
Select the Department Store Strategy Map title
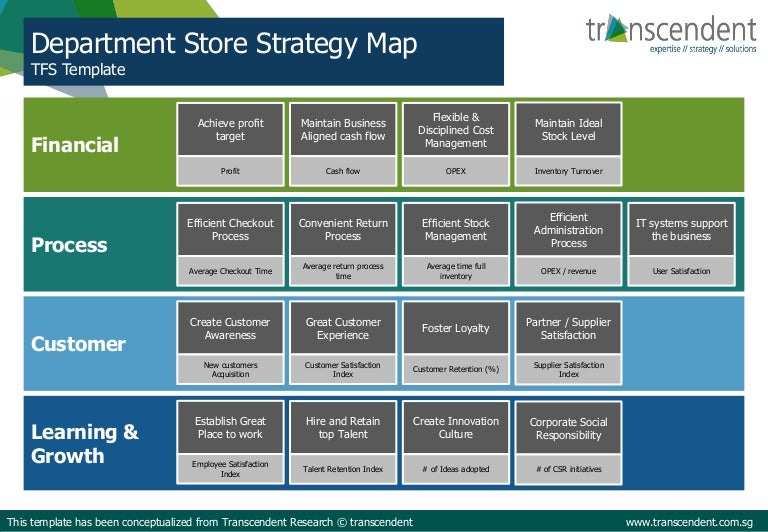tap(224, 44)
